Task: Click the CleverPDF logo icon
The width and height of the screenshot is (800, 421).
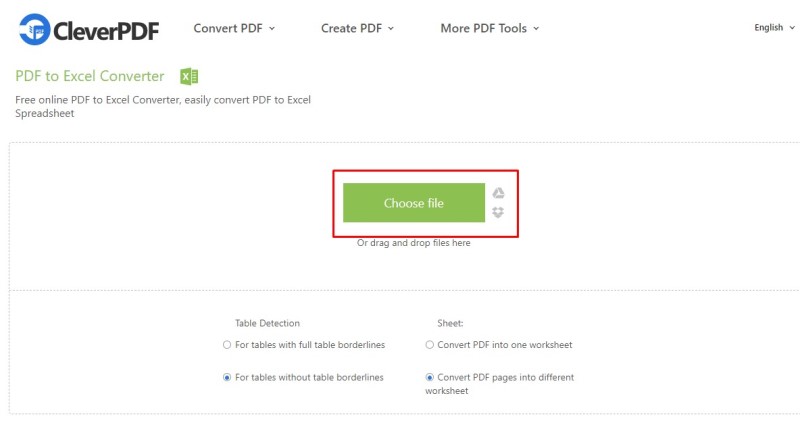Action: click(35, 29)
